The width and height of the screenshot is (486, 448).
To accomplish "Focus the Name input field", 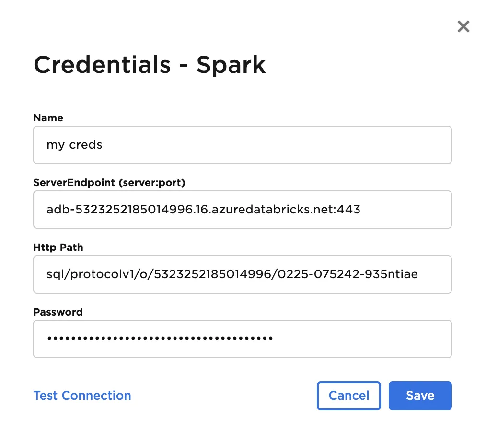I will pos(242,145).
